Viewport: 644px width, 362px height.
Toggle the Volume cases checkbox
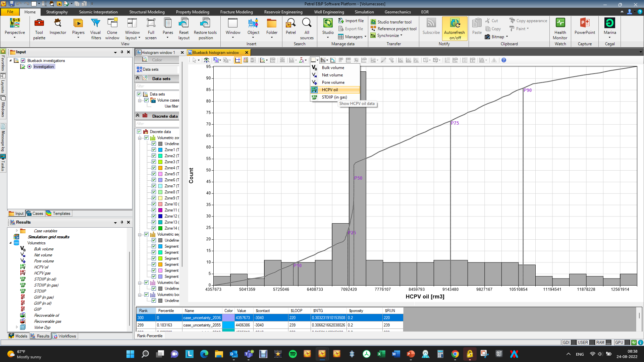pos(146,100)
